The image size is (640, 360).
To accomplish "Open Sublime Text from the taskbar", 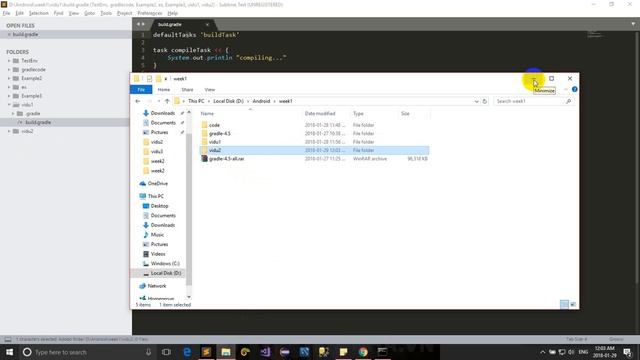I will tap(206, 352).
